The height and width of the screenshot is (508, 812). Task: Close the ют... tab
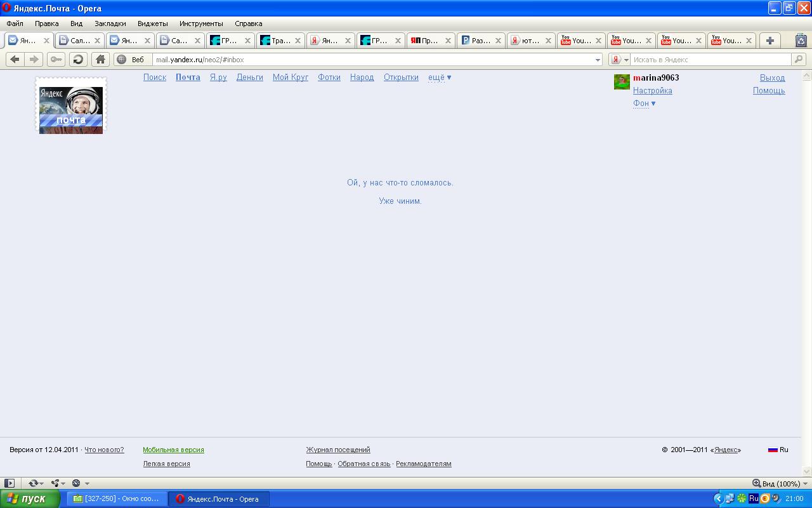(x=548, y=41)
